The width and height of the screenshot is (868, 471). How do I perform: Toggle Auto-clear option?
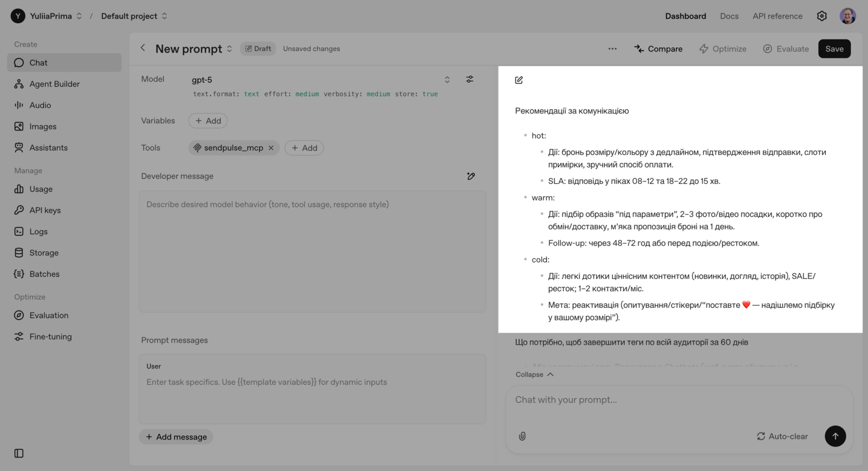(782, 436)
